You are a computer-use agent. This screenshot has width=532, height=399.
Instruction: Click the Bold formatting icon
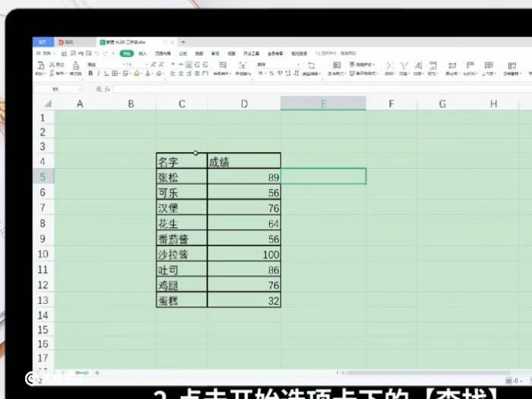coord(90,74)
